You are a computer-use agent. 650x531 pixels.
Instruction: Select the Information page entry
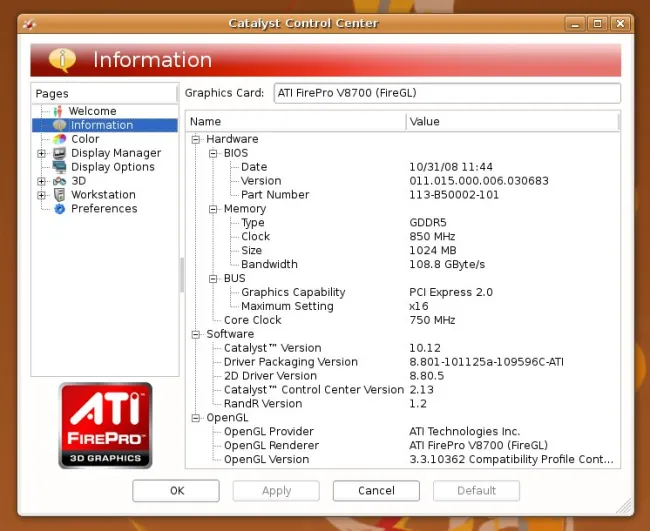click(105, 125)
